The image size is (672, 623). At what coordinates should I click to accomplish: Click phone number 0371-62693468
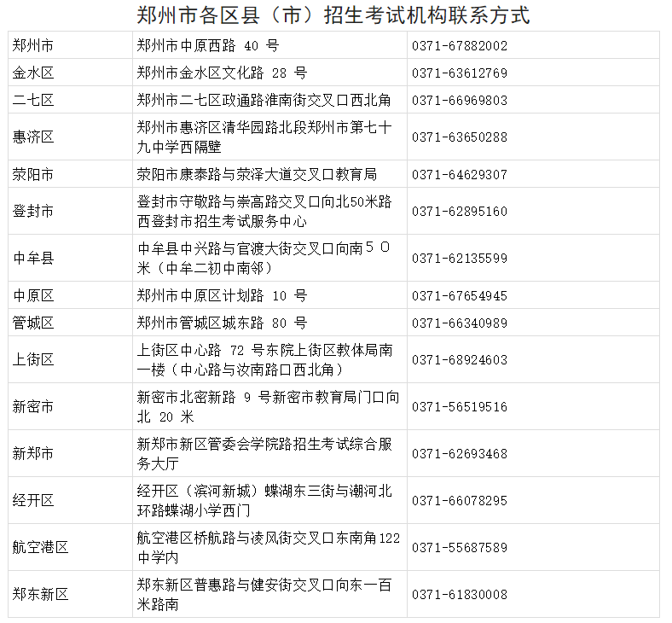(460, 454)
